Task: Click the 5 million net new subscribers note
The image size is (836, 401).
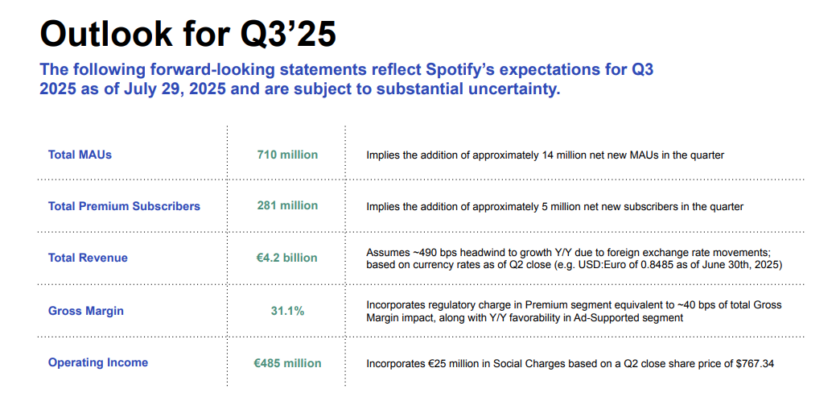Action: coord(554,207)
